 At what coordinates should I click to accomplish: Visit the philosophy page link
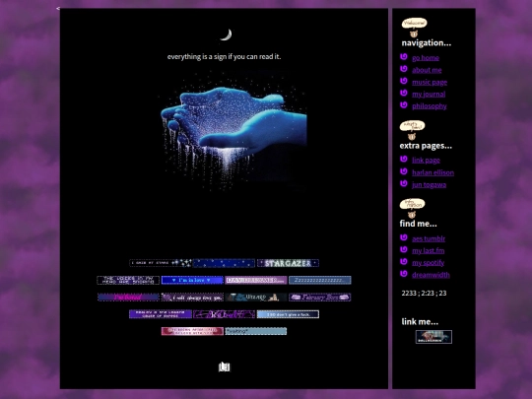click(x=430, y=106)
